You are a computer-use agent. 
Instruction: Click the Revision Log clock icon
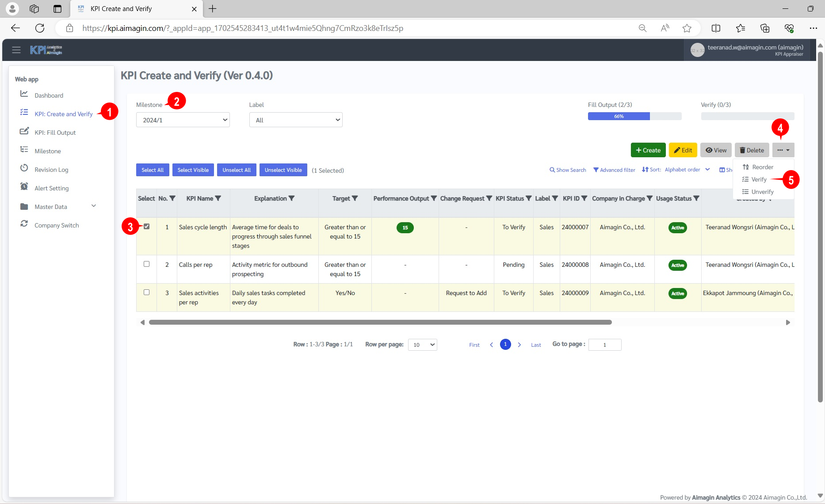pos(24,168)
